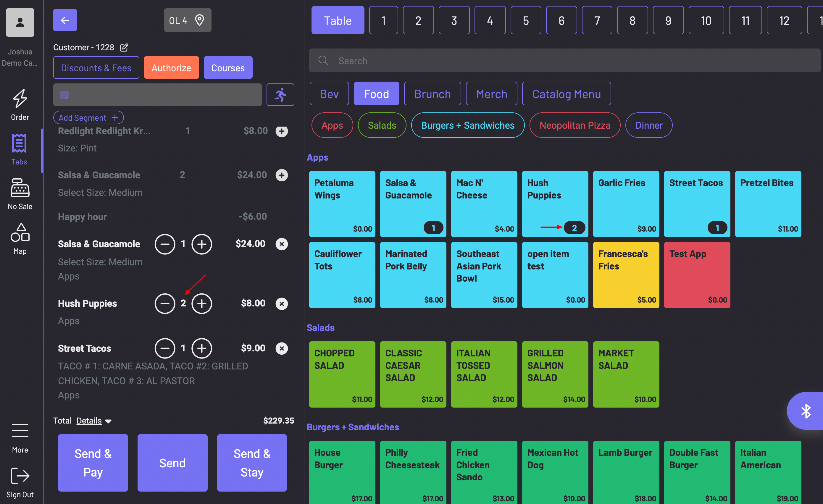Edit customer name with pencil icon
This screenshot has height=504, width=823.
click(124, 47)
